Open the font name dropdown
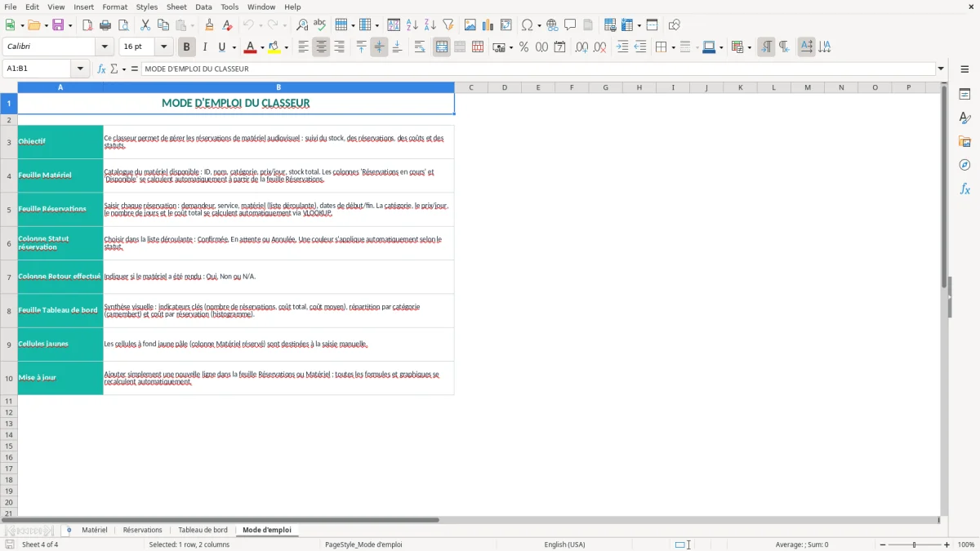The height and width of the screenshot is (551, 980). click(x=105, y=47)
